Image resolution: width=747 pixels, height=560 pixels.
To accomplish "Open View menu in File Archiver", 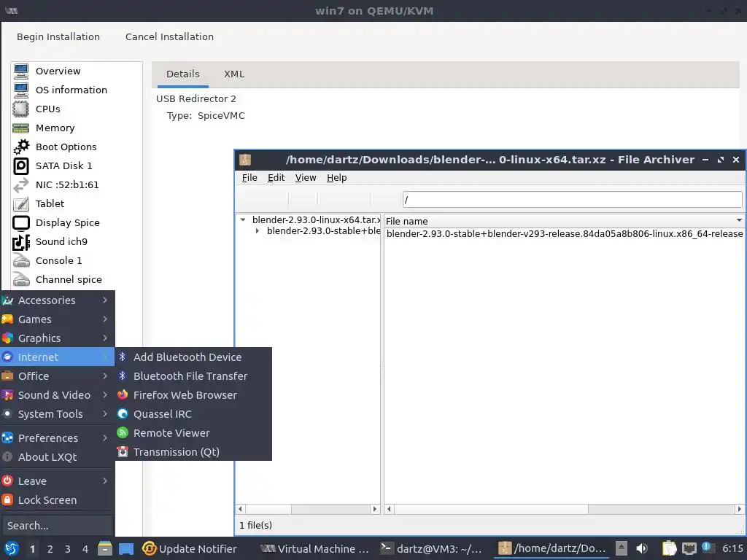I will pos(306,178).
